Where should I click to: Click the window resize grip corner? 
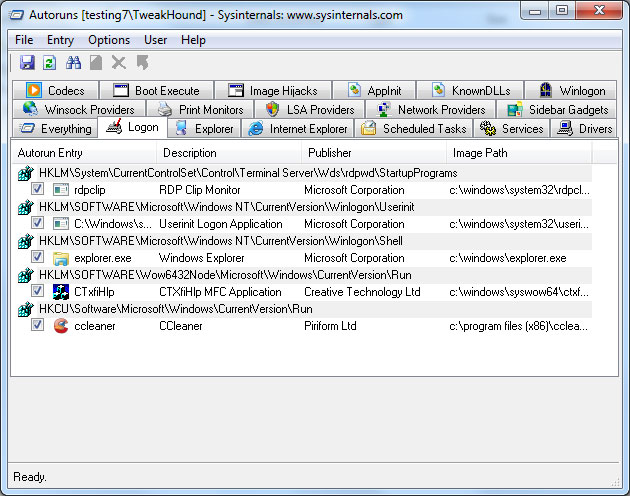click(x=616, y=483)
